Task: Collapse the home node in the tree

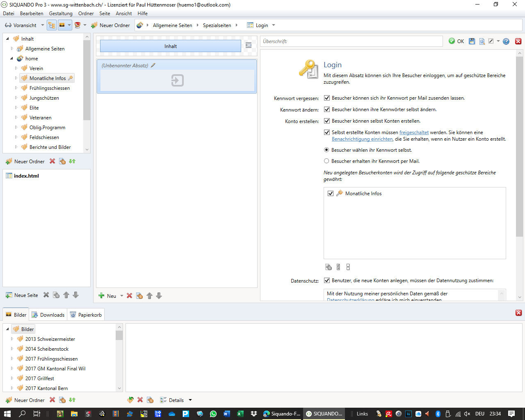Action: click(x=11, y=58)
